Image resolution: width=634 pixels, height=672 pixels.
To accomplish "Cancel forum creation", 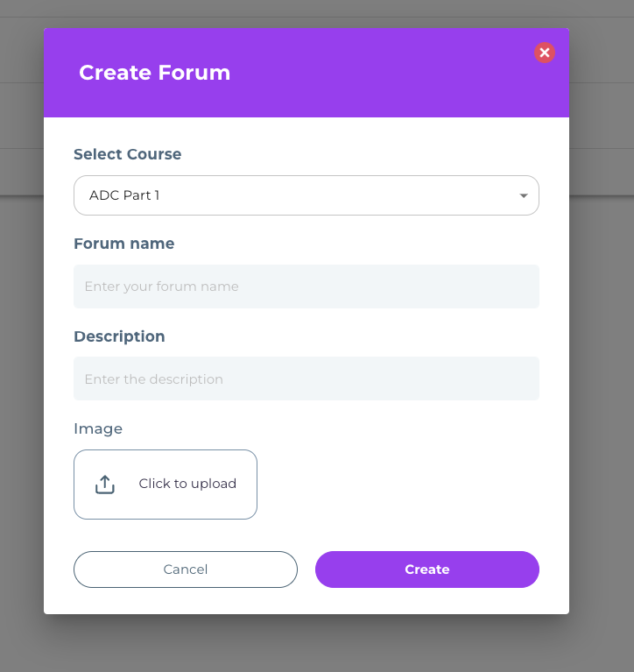I will (186, 569).
